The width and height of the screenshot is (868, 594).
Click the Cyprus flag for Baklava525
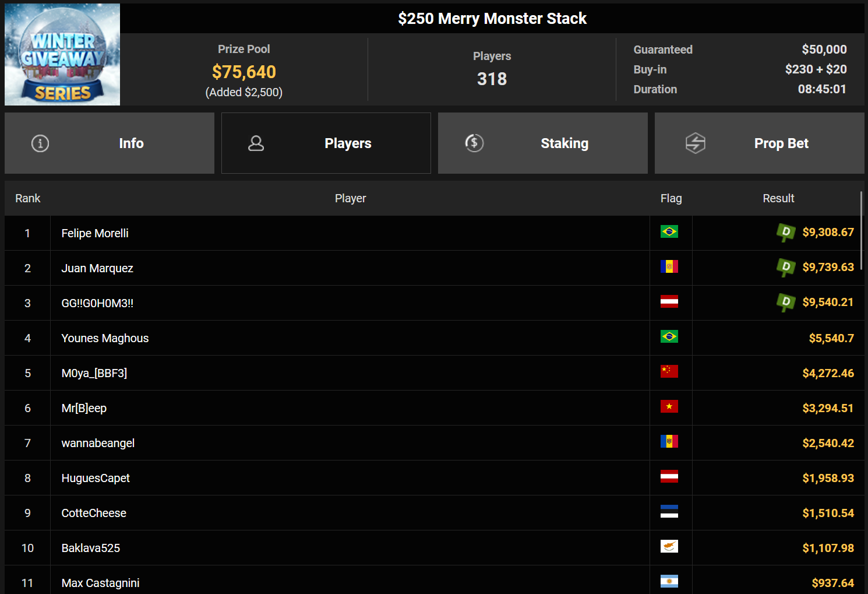669,547
